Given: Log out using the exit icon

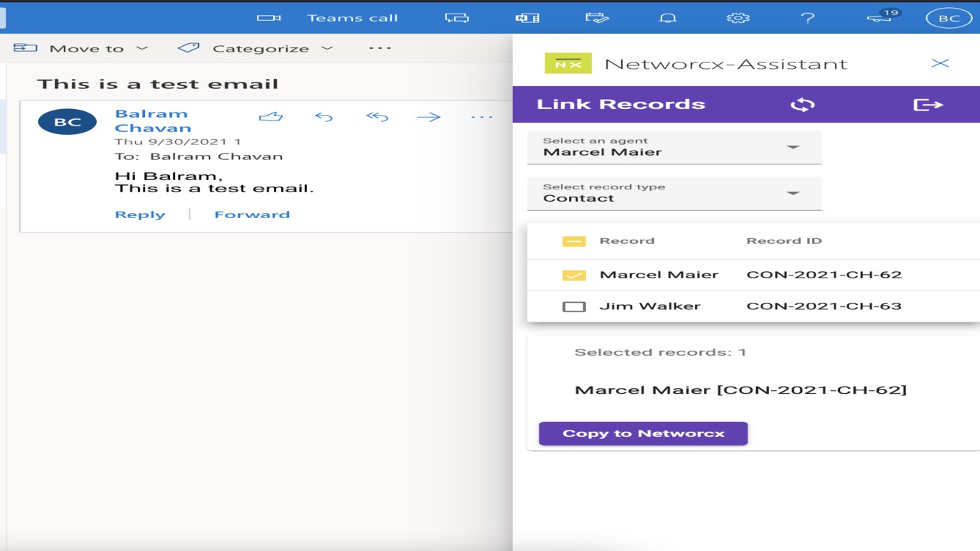Looking at the screenshot, I should tap(928, 105).
